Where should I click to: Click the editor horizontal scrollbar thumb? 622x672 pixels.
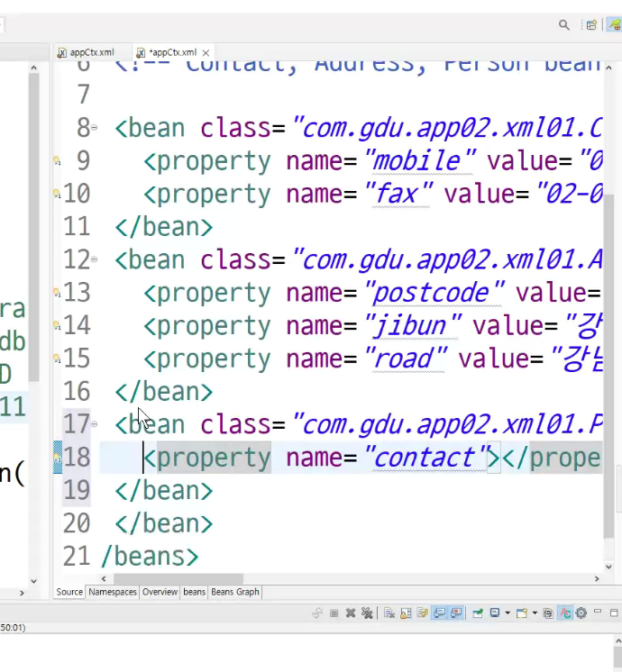coord(178,578)
